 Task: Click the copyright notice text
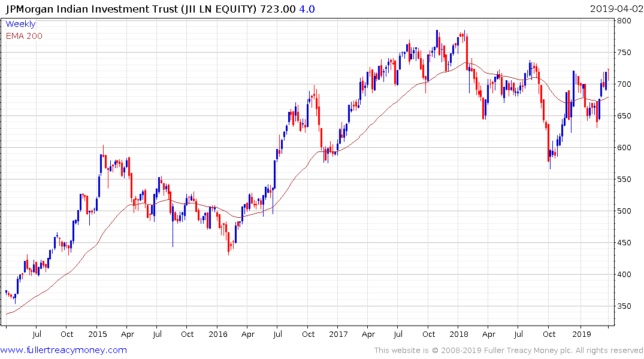[x=509, y=351]
